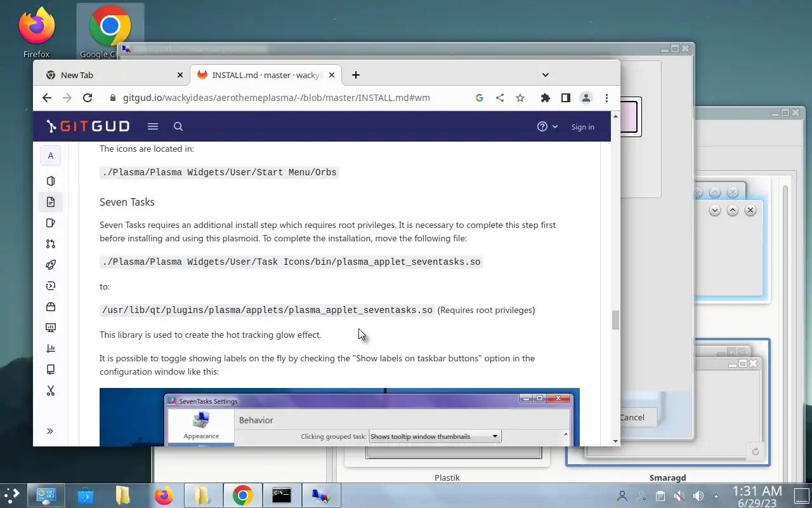Screen dimensions: 812x508
Task: Toggle the muted volume tray icon
Action: click(679, 496)
